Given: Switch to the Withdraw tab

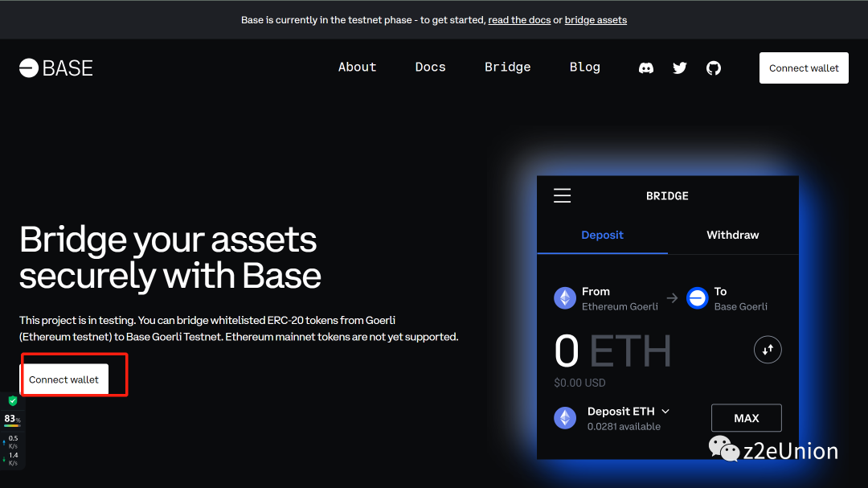Looking at the screenshot, I should [x=732, y=235].
